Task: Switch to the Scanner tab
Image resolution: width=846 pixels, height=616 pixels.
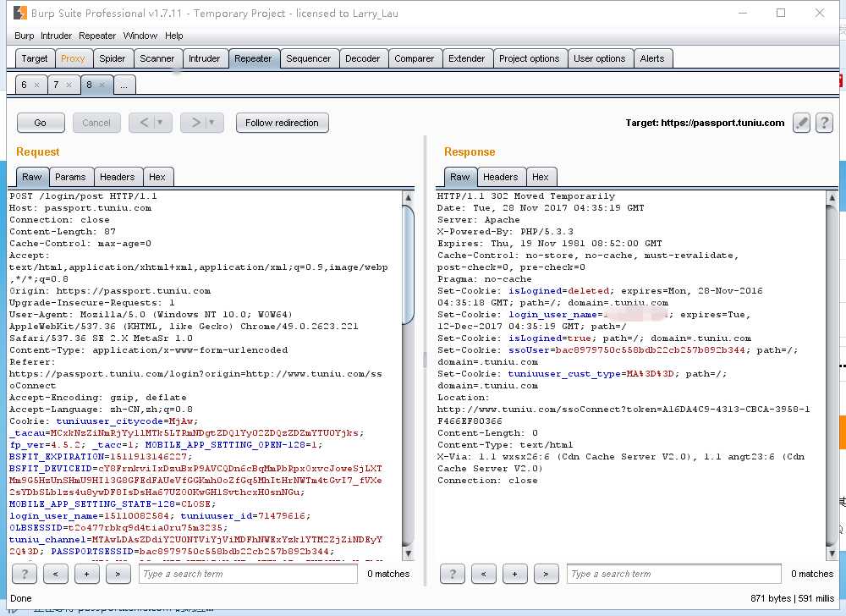Action: [x=157, y=58]
